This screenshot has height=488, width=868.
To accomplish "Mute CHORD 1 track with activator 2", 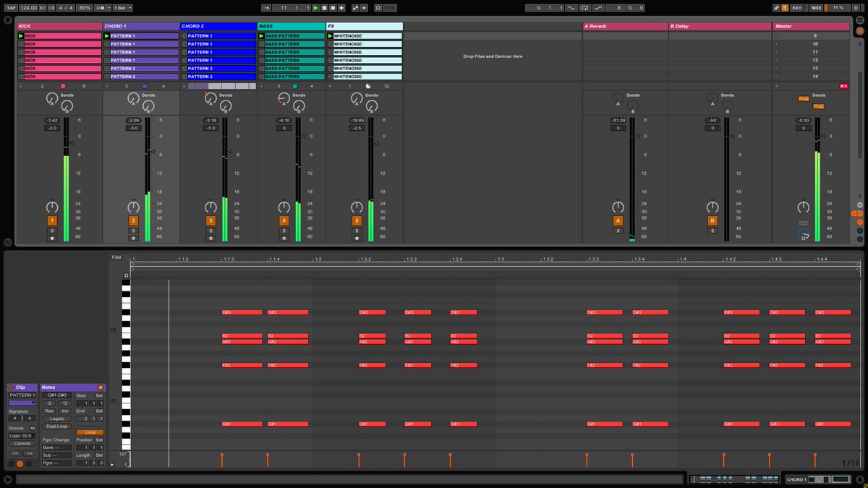I will click(133, 221).
